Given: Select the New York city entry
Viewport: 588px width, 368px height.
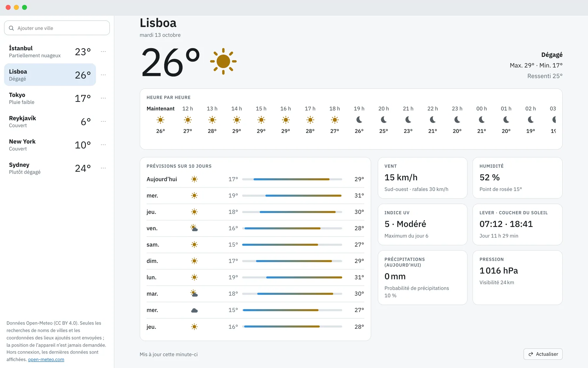Looking at the screenshot, I should click(50, 145).
